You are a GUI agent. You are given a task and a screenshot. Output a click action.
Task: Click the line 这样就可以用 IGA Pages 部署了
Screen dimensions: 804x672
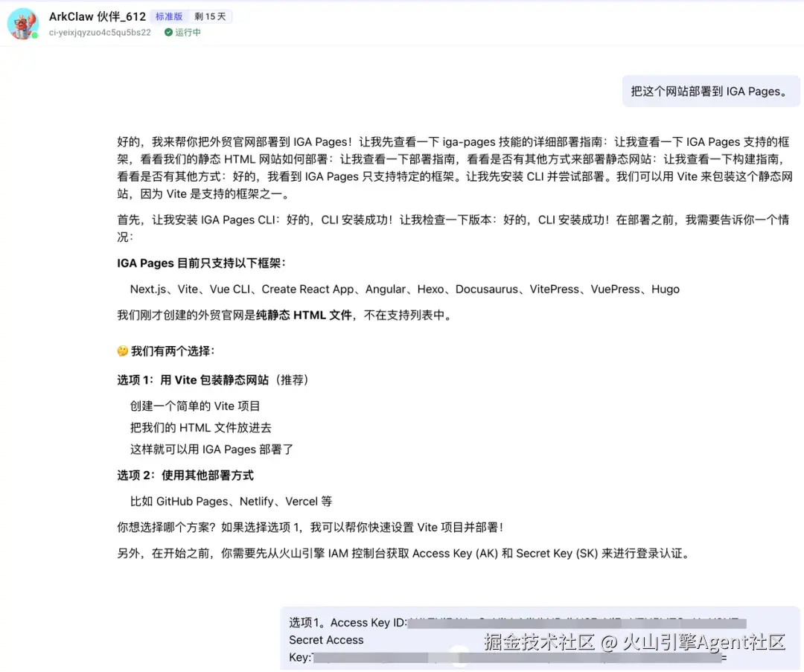(x=211, y=449)
